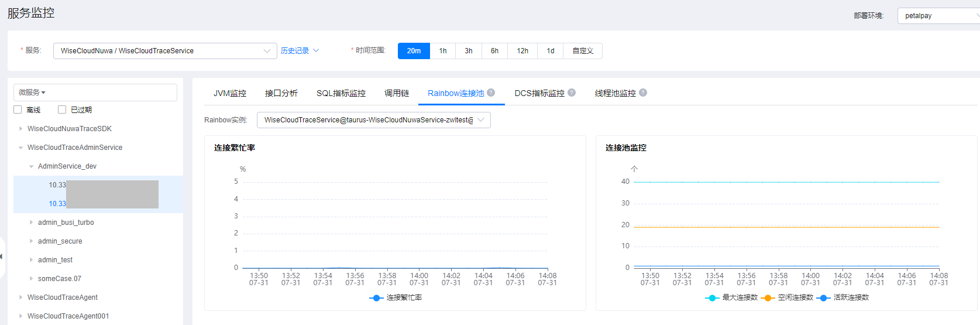The image size is (980, 325).
Task: Enable the 离线 checkbox
Action: coord(18,110)
